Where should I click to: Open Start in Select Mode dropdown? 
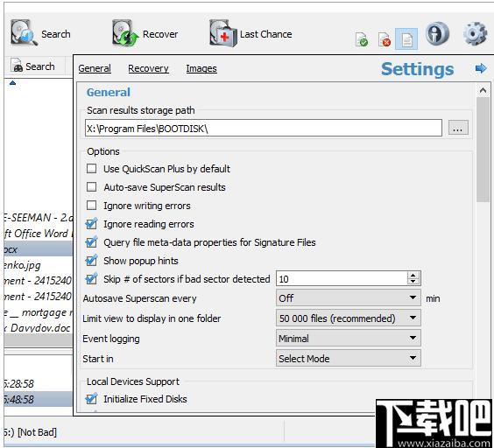(x=348, y=358)
